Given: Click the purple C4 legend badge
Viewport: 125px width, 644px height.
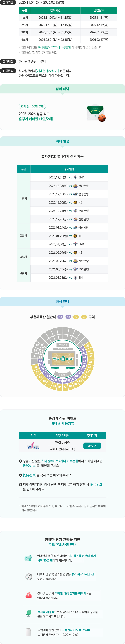Looking at the screenshot, I should [68, 317].
